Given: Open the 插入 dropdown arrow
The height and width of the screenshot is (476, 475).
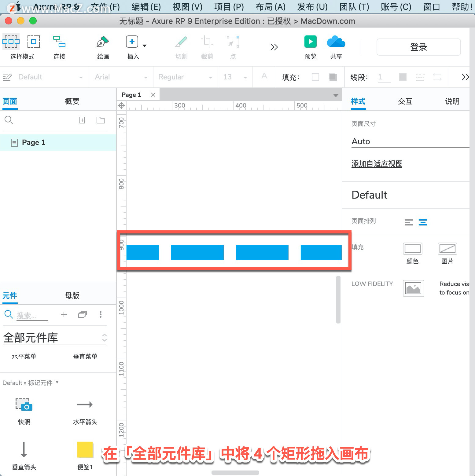Looking at the screenshot, I should tap(145, 46).
